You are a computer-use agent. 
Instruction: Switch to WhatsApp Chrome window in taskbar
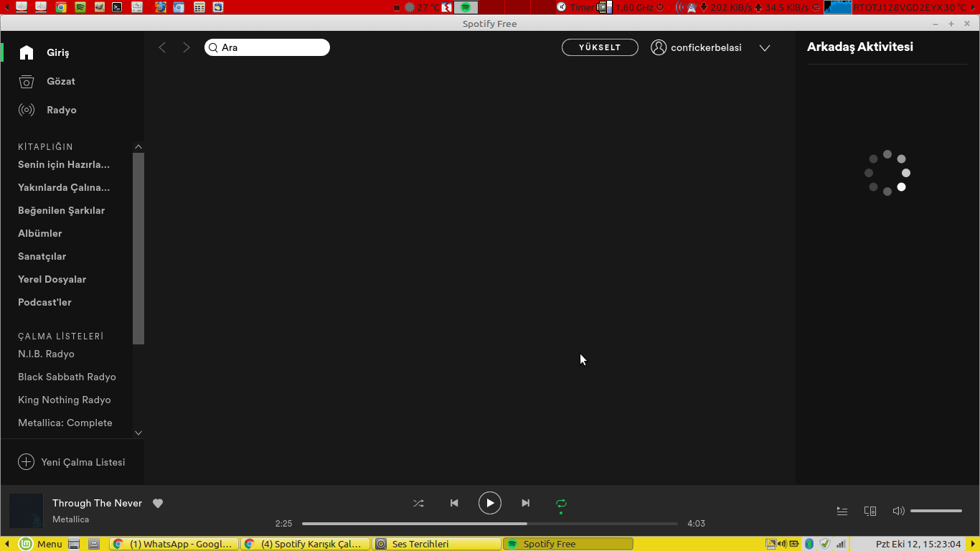pos(174,544)
